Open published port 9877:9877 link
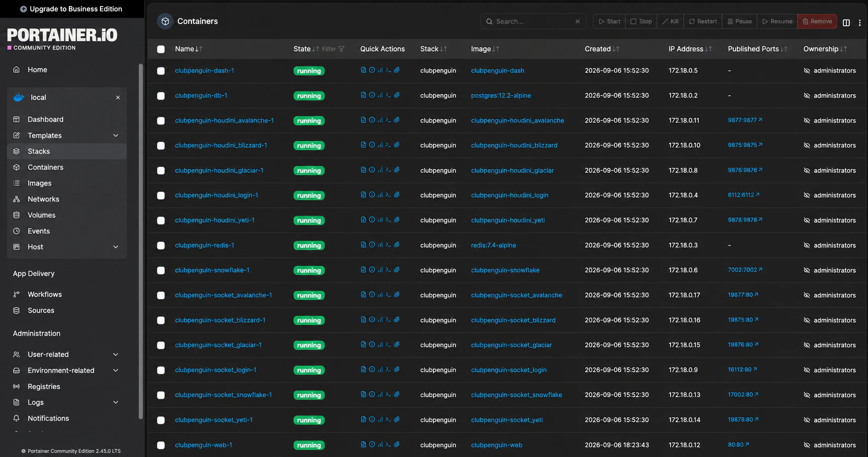Image resolution: width=868 pixels, height=457 pixels. tap(745, 120)
